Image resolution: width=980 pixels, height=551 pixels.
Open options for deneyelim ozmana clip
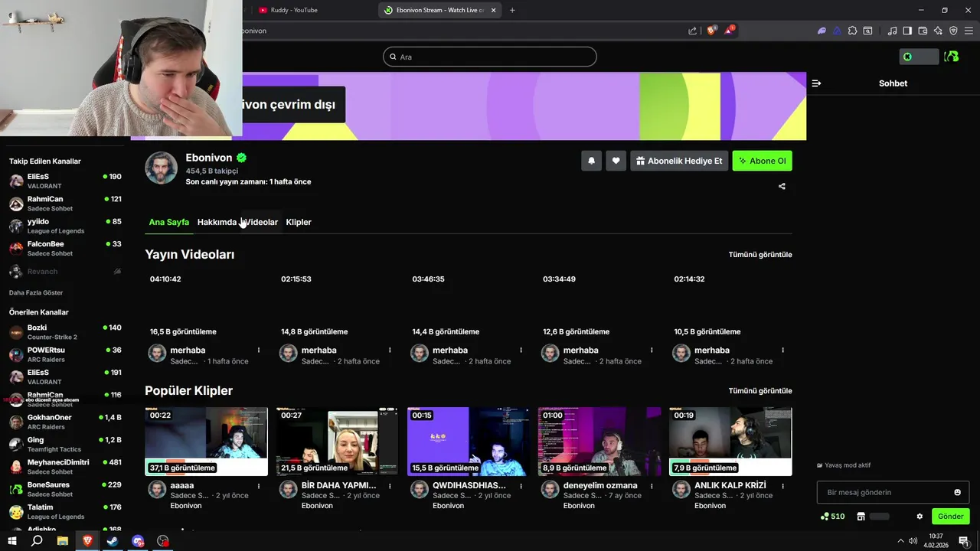[x=652, y=486]
